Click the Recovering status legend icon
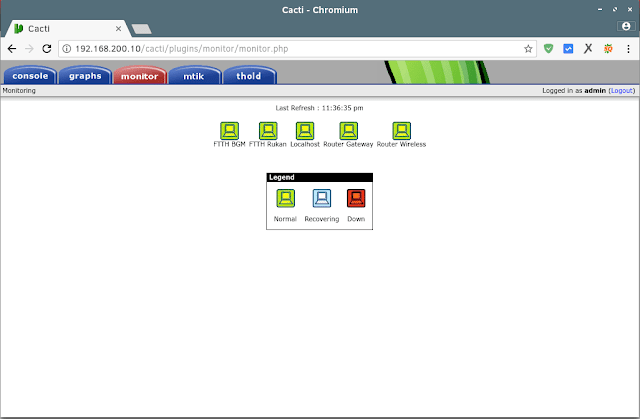 [322, 198]
